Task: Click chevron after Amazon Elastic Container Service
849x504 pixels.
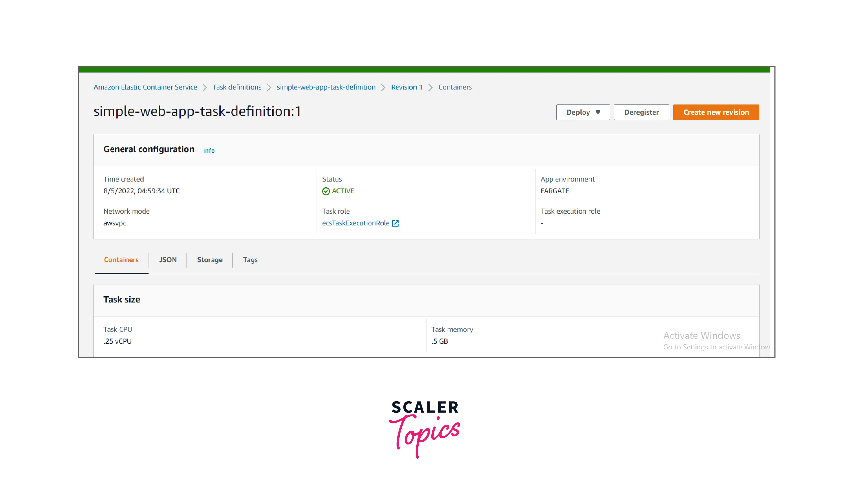Action: click(x=205, y=88)
